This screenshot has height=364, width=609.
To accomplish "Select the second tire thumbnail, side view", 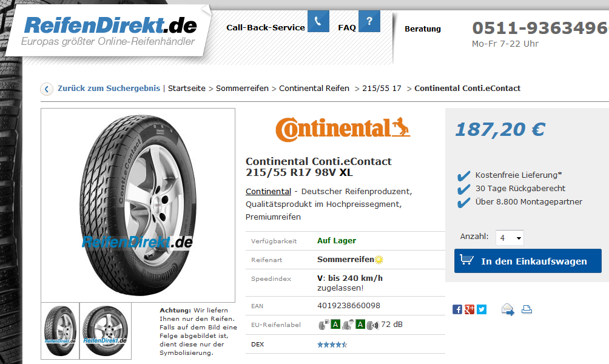I will 106,331.
